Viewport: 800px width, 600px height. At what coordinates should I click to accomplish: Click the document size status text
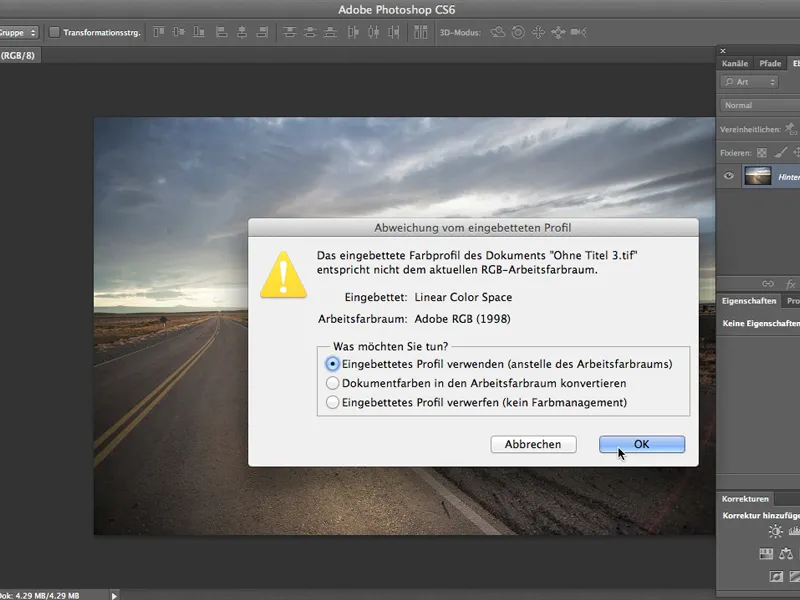point(40,595)
